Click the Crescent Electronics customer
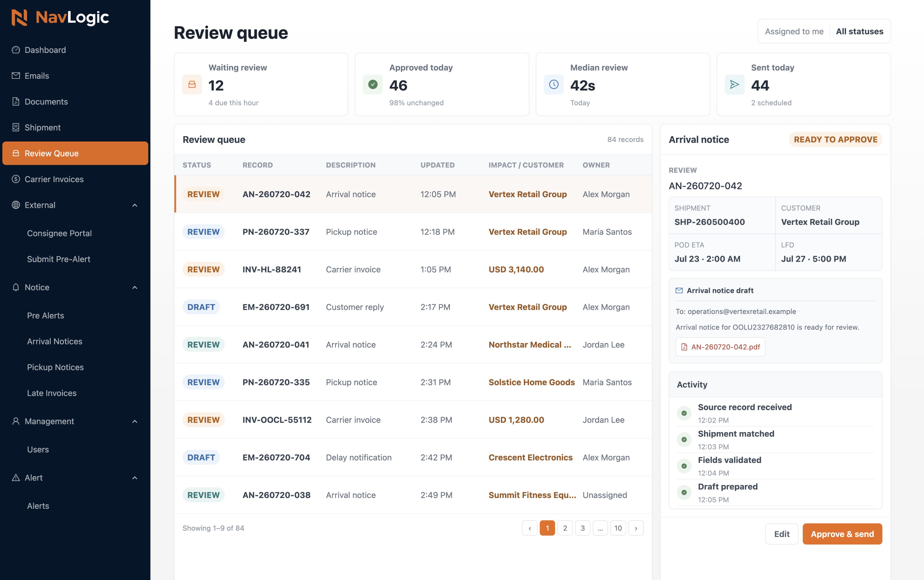This screenshot has height=580, width=924. tap(530, 457)
